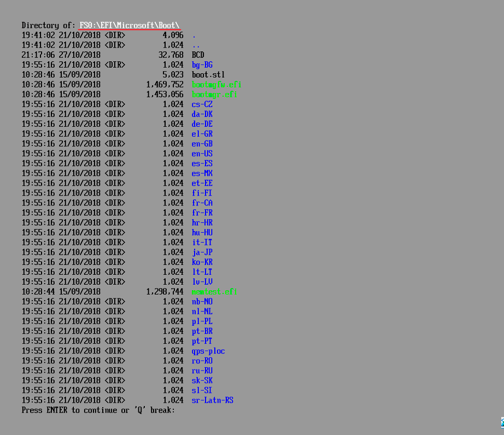Click the bootmgr.efi file name
The width and height of the screenshot is (504, 435).
(214, 95)
